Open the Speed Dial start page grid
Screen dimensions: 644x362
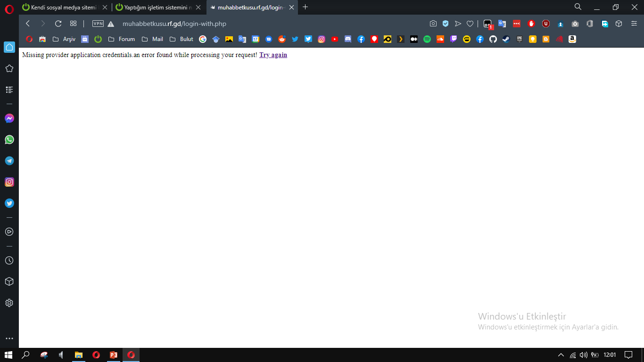point(73,24)
